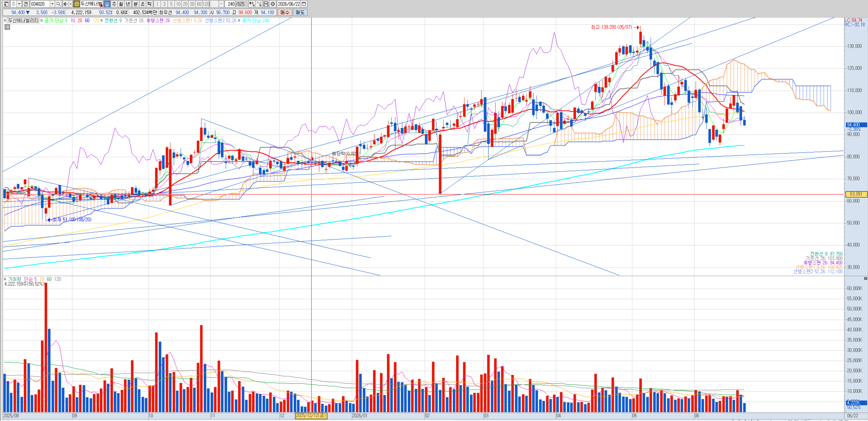Close the volume pane with its small X
This screenshot has height=421, width=868.
tap(865, 278)
